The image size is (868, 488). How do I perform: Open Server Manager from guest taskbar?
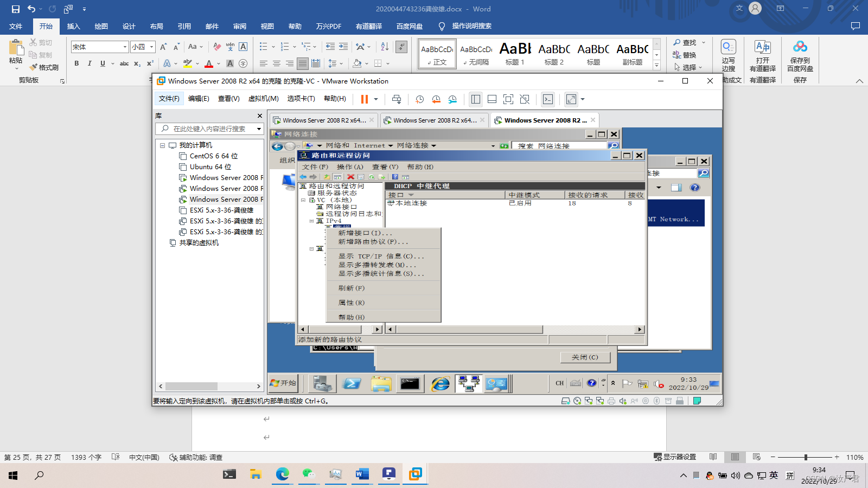[x=322, y=383]
